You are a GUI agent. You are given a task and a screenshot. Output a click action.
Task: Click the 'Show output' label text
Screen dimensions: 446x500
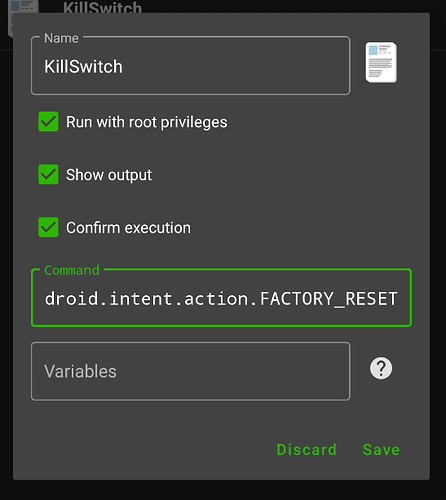(x=109, y=175)
